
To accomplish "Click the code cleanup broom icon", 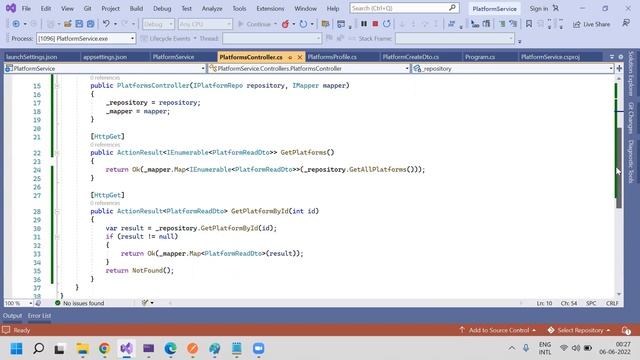I will pos(145,303).
